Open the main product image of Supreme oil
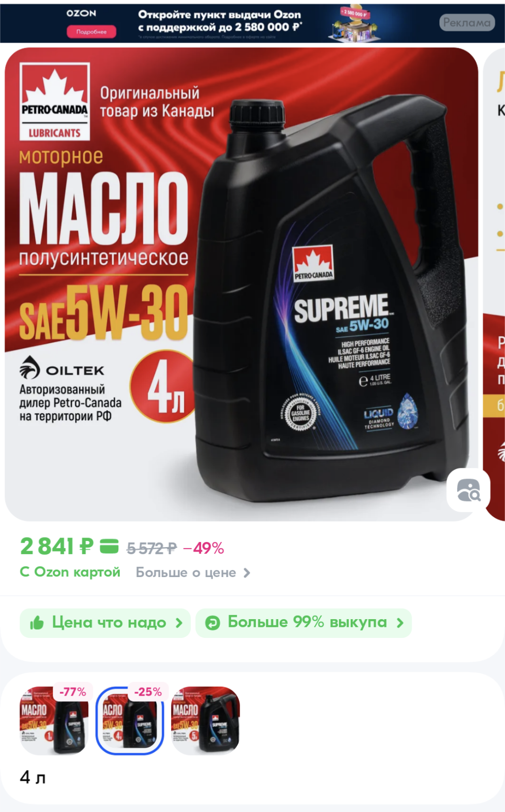This screenshot has width=505, height=812. pyautogui.click(x=242, y=284)
